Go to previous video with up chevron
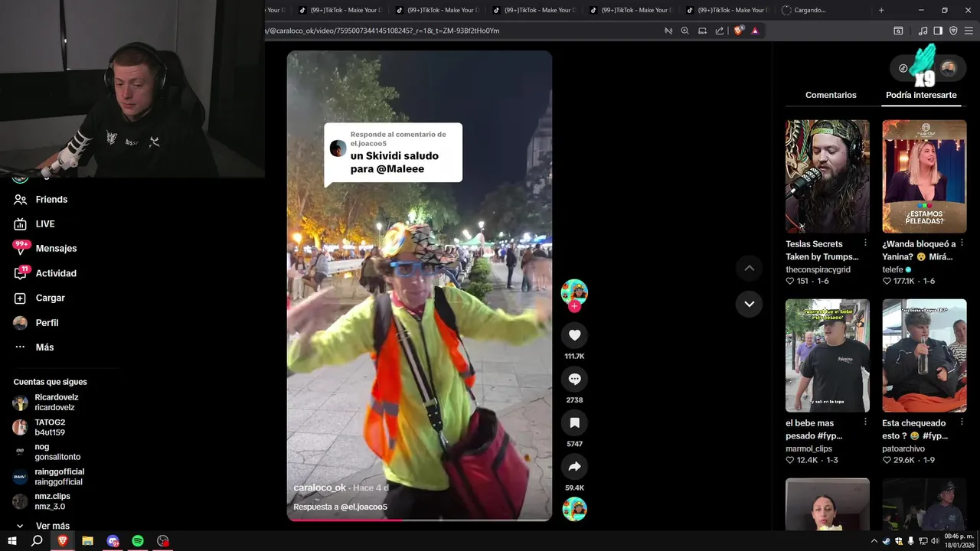 pyautogui.click(x=749, y=268)
